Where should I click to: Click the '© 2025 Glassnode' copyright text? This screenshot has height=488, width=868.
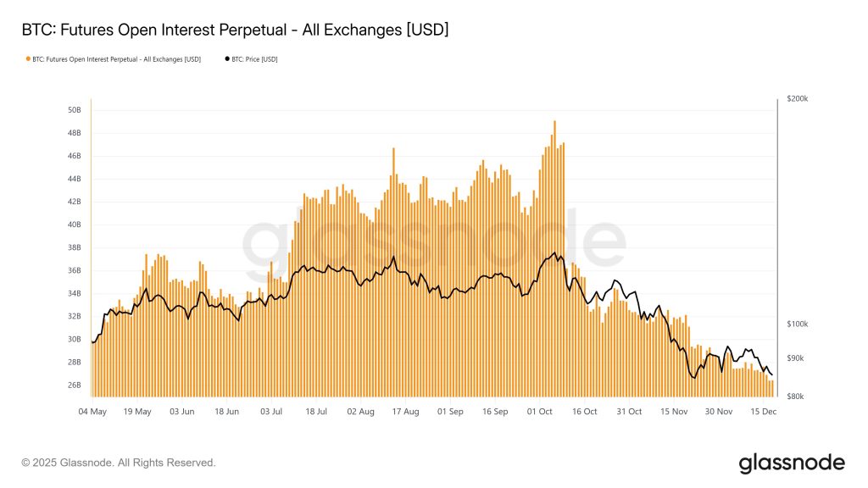[x=119, y=463]
